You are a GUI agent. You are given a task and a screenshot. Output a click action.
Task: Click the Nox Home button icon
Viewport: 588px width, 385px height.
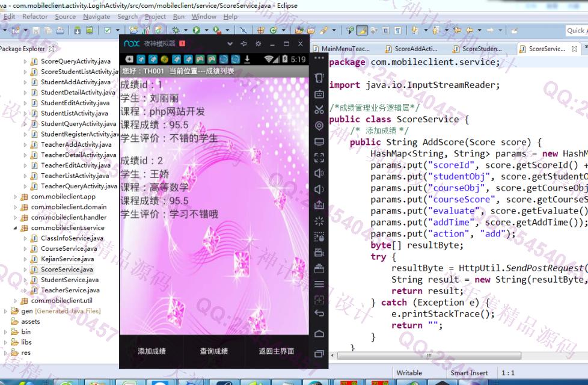pos(319,334)
